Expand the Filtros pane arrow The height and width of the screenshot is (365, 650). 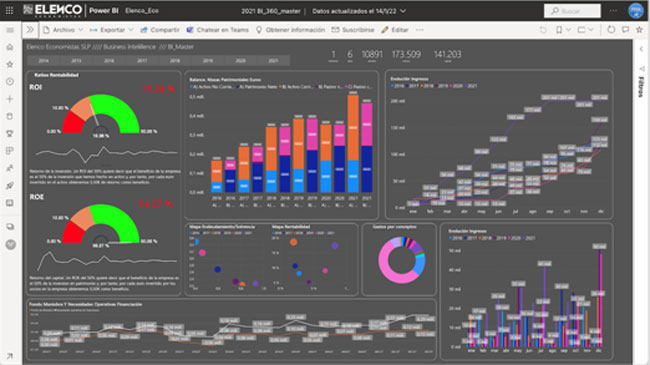point(641,49)
